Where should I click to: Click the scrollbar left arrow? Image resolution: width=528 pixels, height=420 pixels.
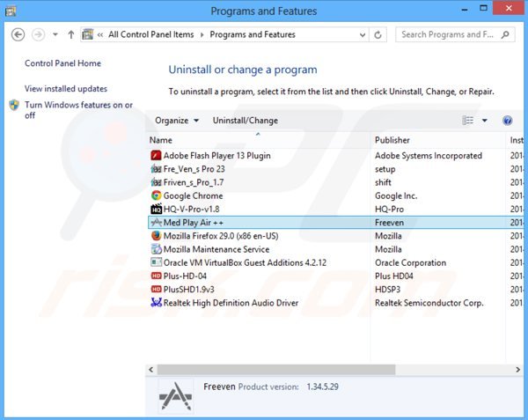point(151,370)
